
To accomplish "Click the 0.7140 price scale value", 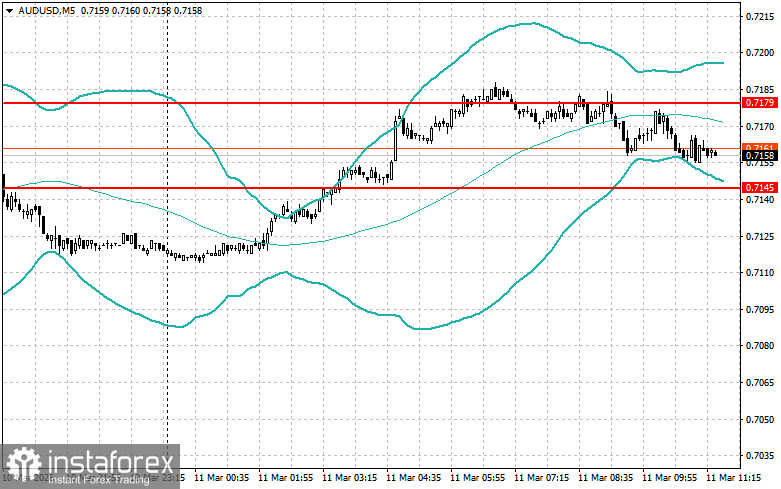I will [x=760, y=200].
